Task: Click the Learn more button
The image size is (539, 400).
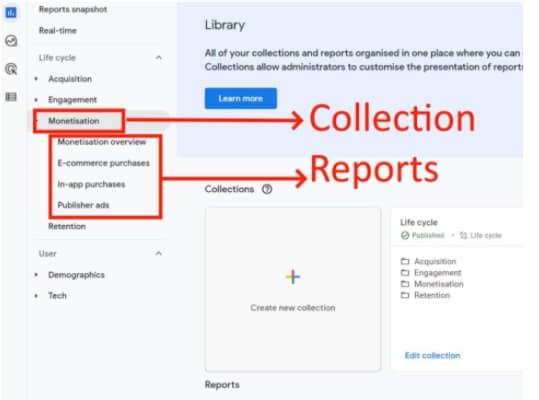Action: pos(241,99)
